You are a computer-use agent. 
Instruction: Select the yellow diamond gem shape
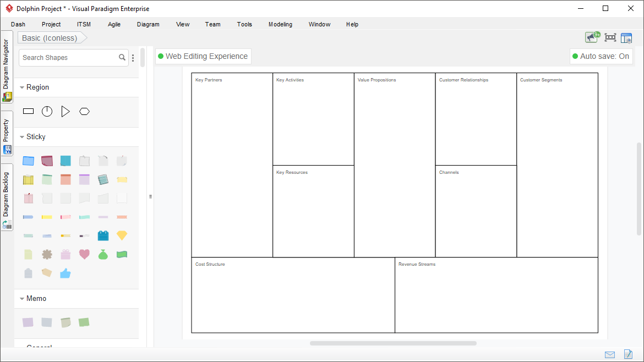122,235
